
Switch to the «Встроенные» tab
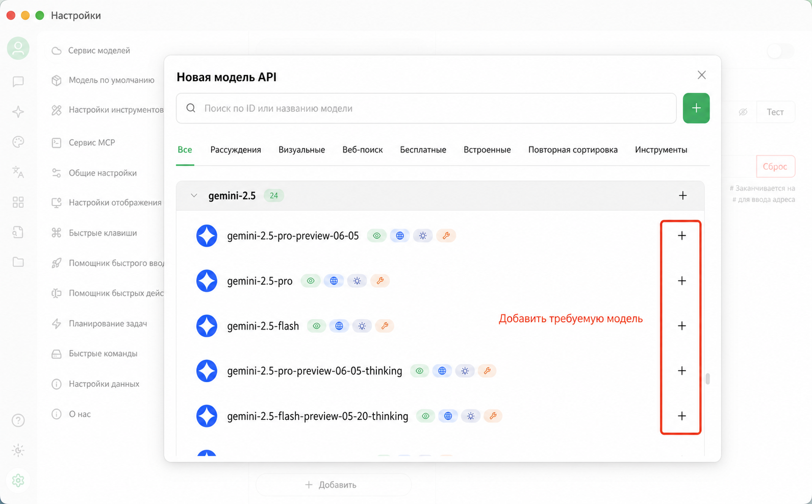point(487,150)
